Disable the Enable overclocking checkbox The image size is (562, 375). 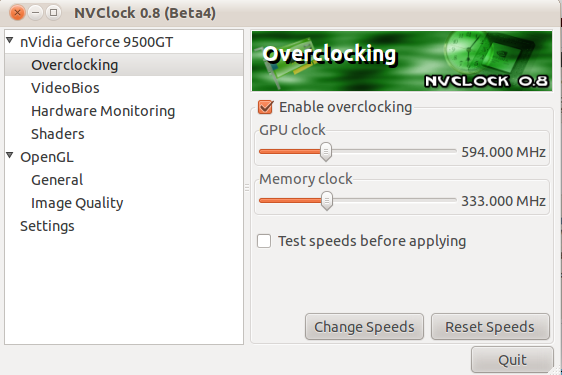[x=266, y=107]
